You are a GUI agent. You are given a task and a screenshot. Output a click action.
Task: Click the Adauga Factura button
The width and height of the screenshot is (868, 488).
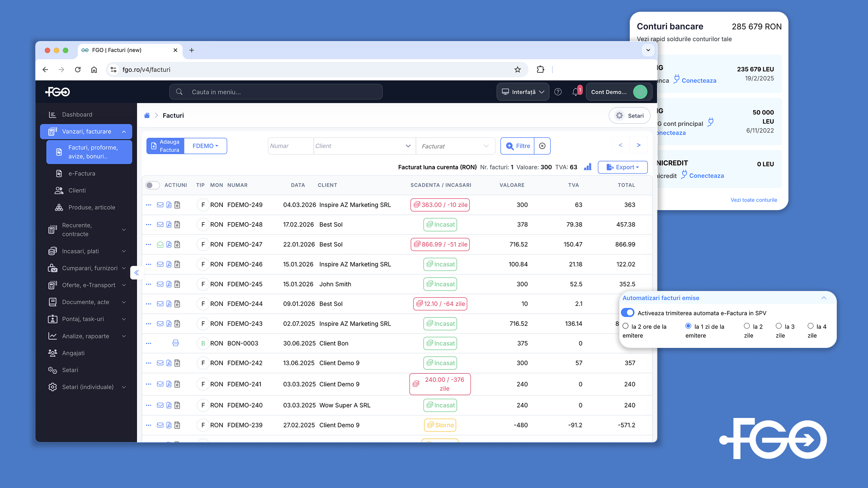click(x=165, y=146)
